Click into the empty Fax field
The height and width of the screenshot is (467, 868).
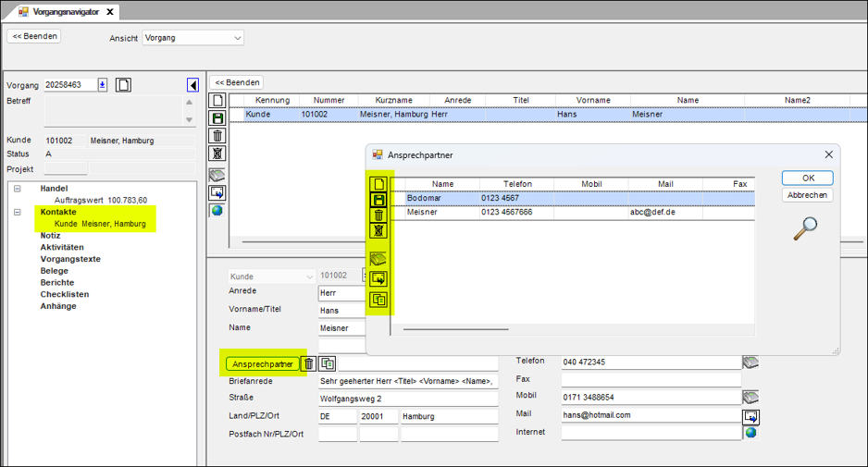pyautogui.click(x=651, y=379)
